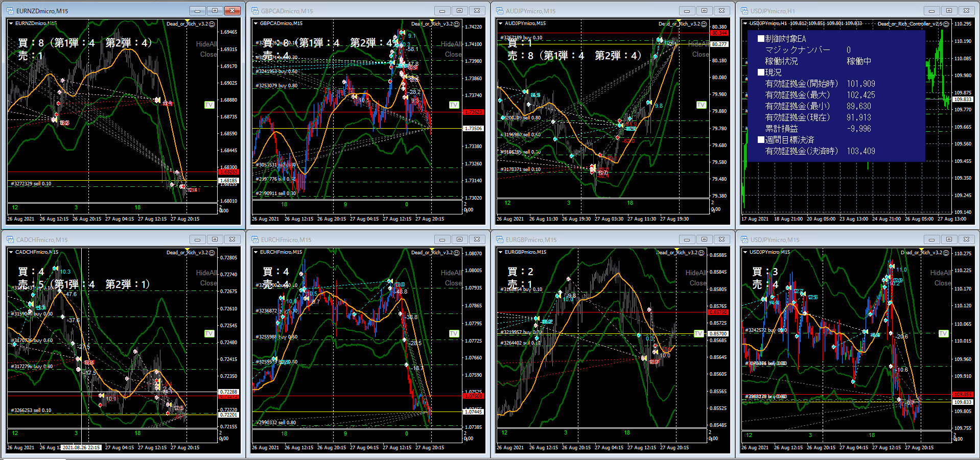
Task: Click the GBPCADmicro window title bar chart icon
Action: pyautogui.click(x=255, y=11)
